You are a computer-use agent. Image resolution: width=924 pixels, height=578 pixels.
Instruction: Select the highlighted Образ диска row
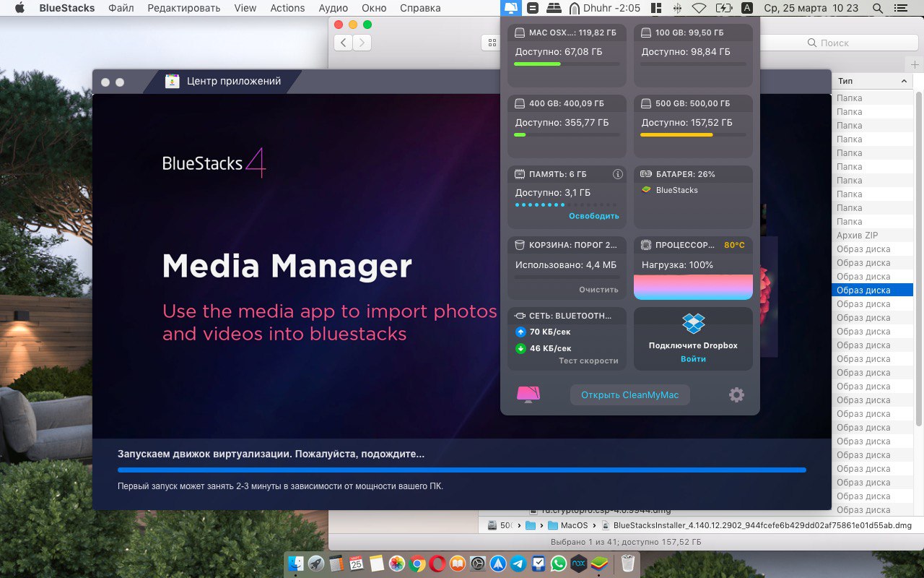click(x=872, y=290)
